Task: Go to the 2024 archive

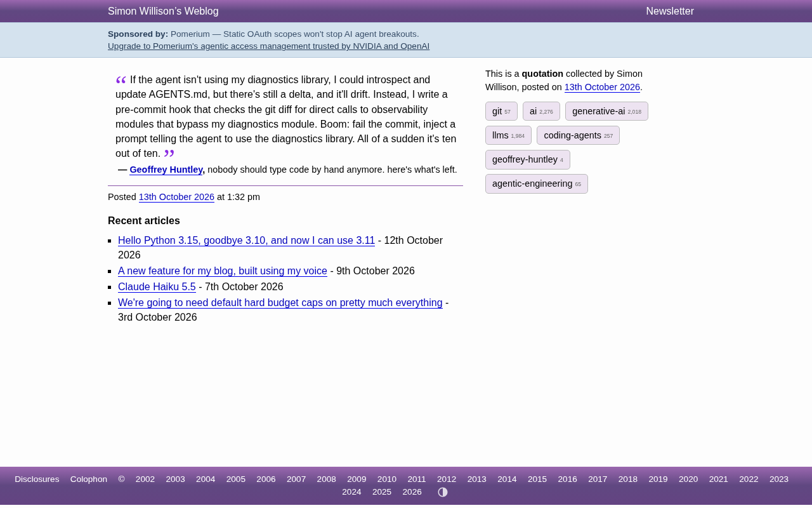Action: coord(351,492)
